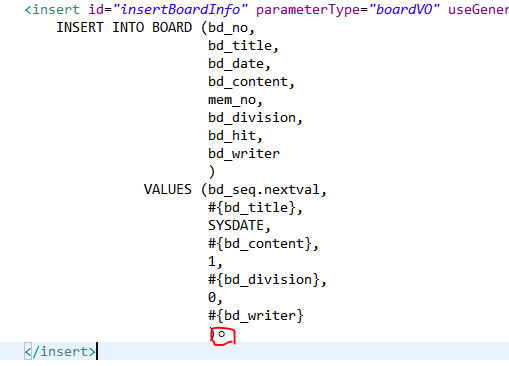
Task: Click the closing </insert> tag
Action: pos(60,351)
